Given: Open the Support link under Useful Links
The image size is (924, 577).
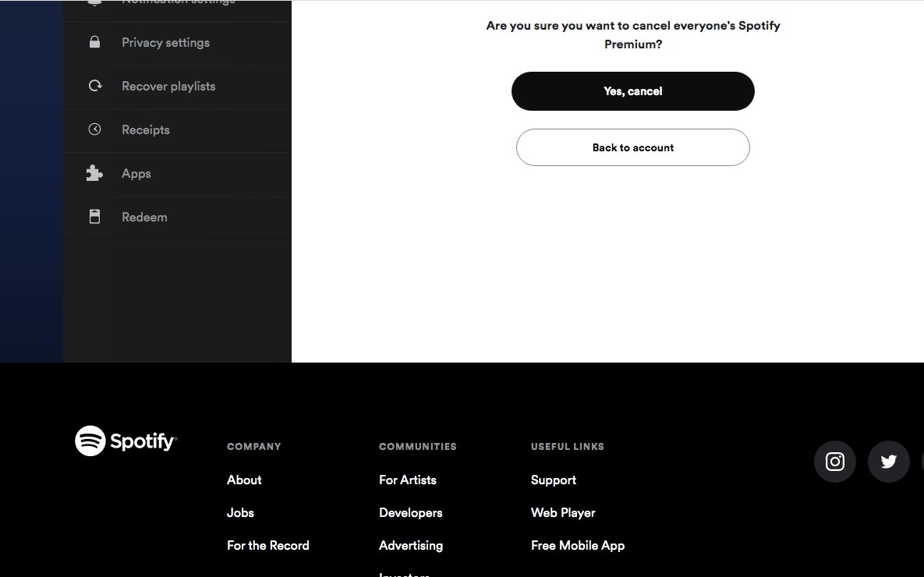Looking at the screenshot, I should 554,480.
